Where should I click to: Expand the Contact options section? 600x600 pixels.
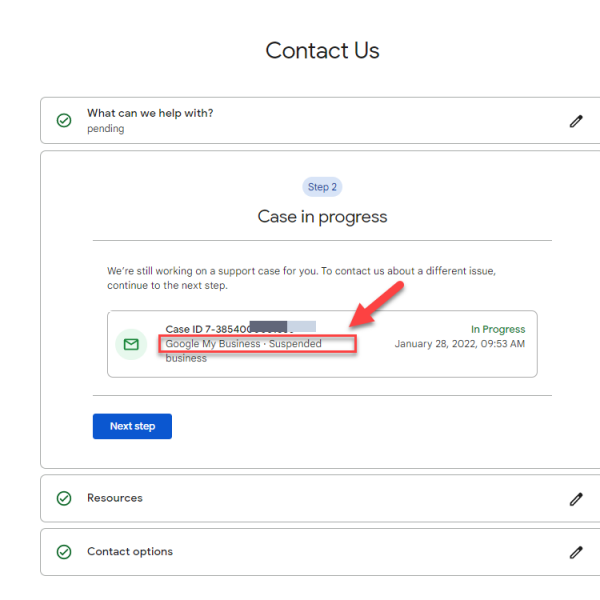(x=130, y=552)
